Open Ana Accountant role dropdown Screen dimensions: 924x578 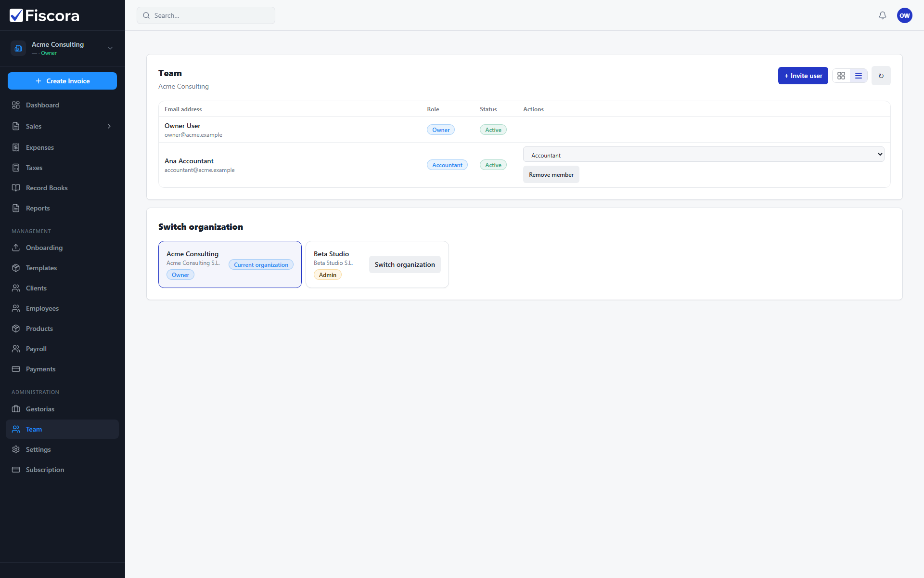tap(704, 155)
